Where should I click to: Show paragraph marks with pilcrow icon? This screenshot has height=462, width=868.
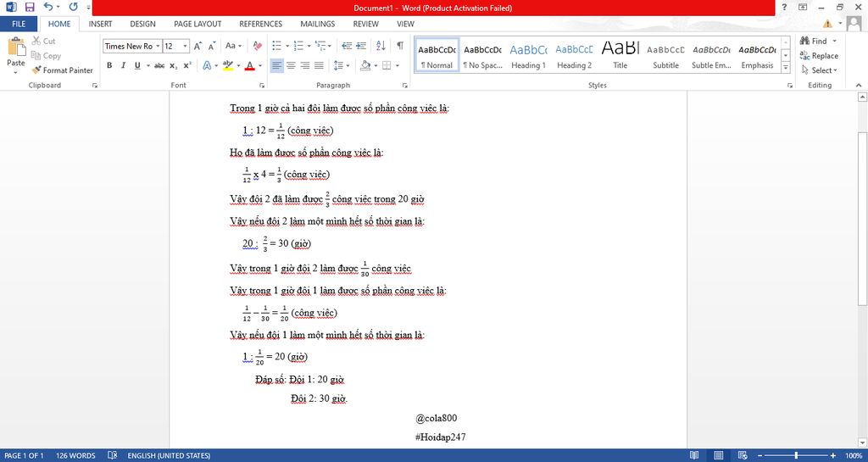point(400,46)
